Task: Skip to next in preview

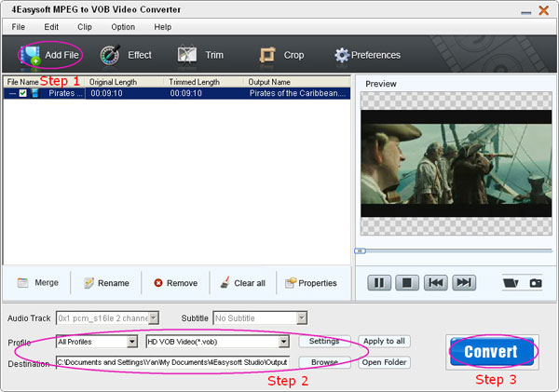Action: 464,283
